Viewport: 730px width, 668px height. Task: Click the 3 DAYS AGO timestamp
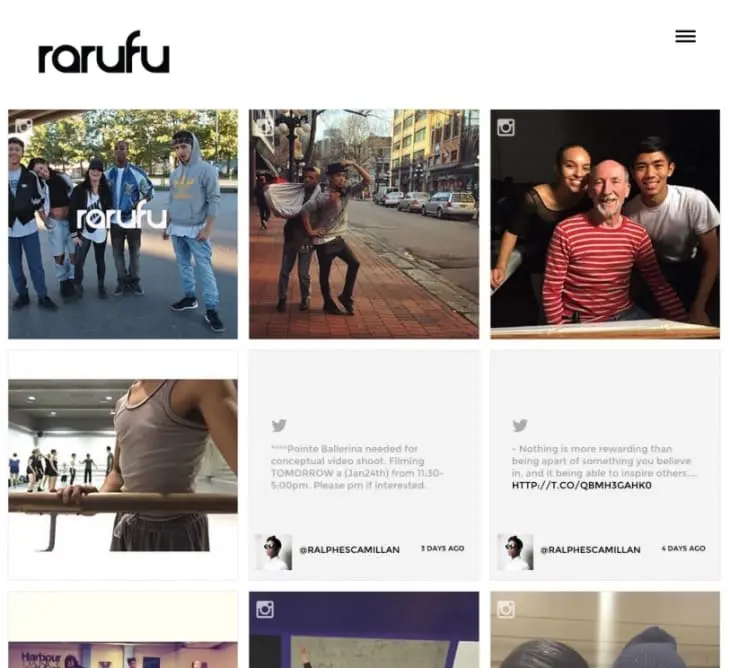coord(442,548)
